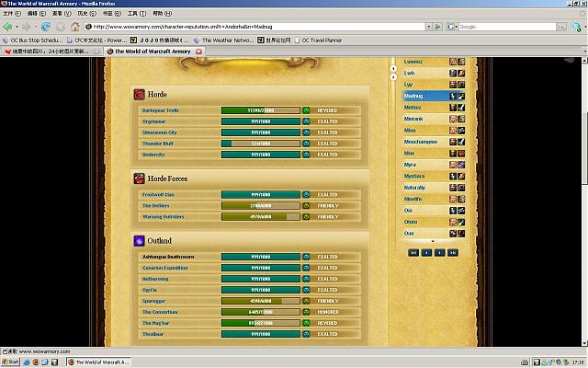Click the race icon beside Naturally

tap(453, 188)
